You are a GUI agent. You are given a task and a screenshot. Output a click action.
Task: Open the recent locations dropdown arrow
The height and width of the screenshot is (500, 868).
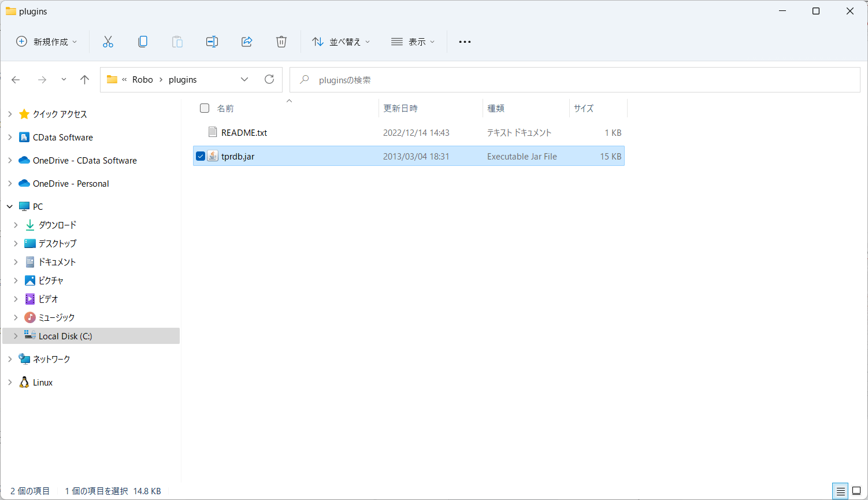point(64,80)
